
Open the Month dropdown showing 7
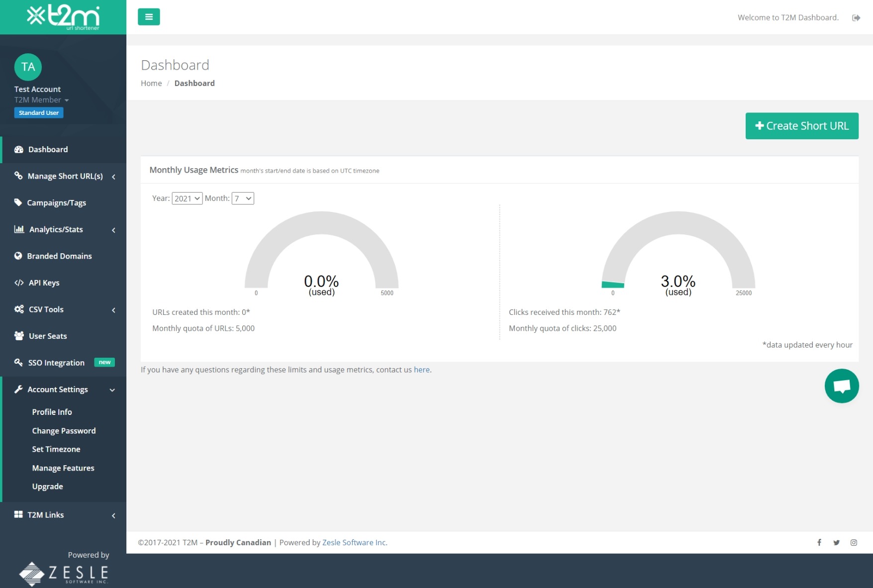tap(243, 198)
